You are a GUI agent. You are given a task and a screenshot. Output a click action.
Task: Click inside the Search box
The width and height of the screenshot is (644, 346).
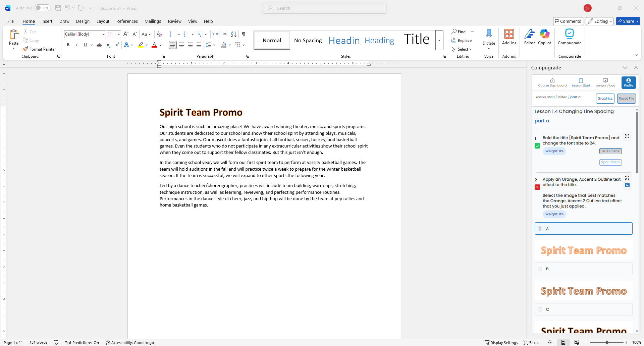pos(324,8)
